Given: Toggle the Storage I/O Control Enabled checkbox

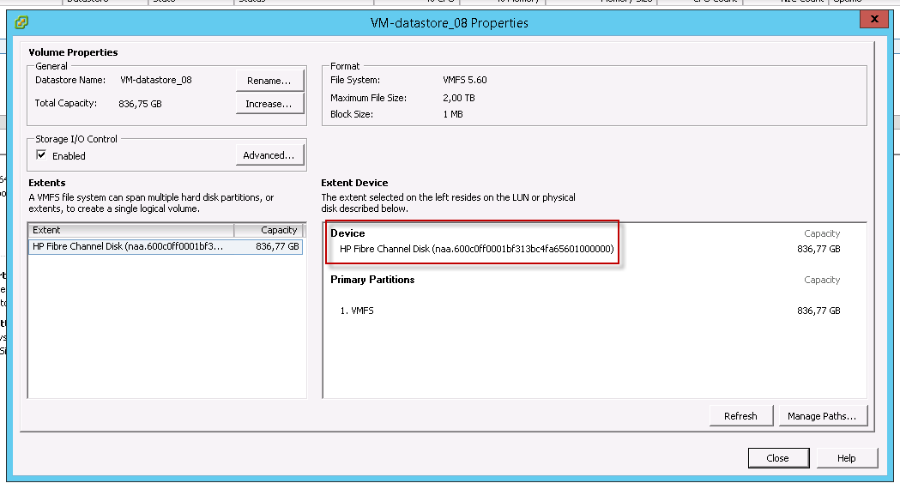Looking at the screenshot, I should point(42,156).
